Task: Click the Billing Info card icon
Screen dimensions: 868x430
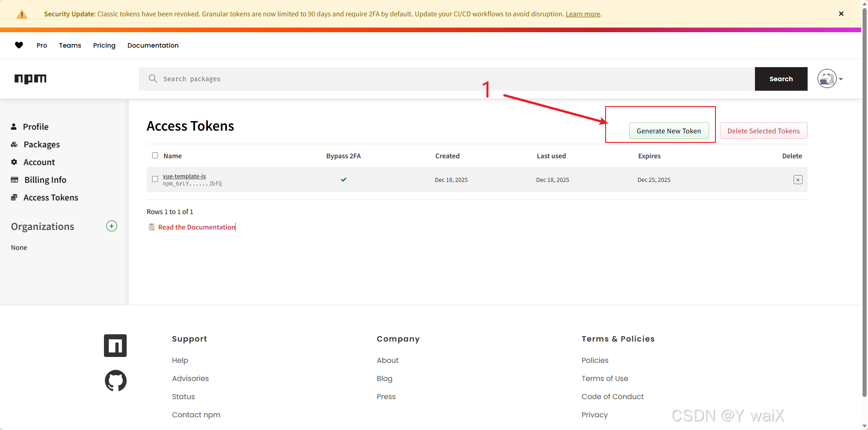Action: (x=15, y=180)
